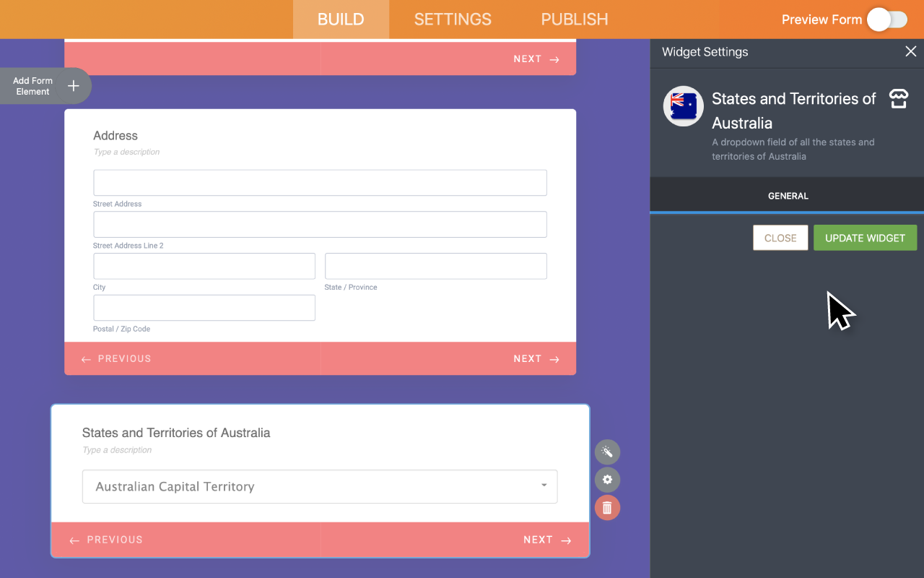
Task: Open the magic wand widget designer icon
Action: 607,452
